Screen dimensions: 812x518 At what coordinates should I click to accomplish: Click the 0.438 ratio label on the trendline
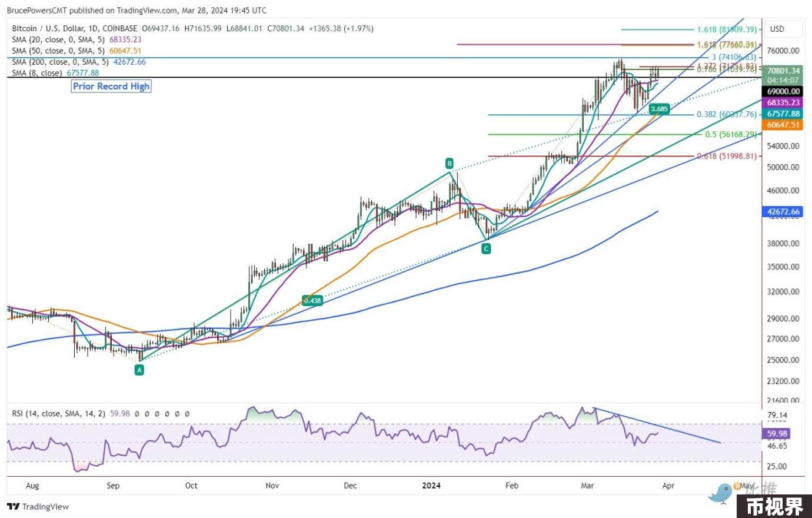click(x=312, y=300)
